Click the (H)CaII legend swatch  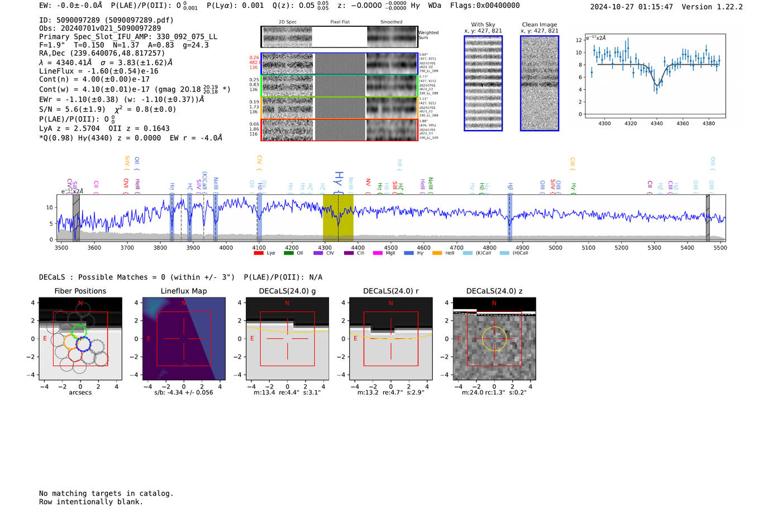pyautogui.click(x=504, y=253)
